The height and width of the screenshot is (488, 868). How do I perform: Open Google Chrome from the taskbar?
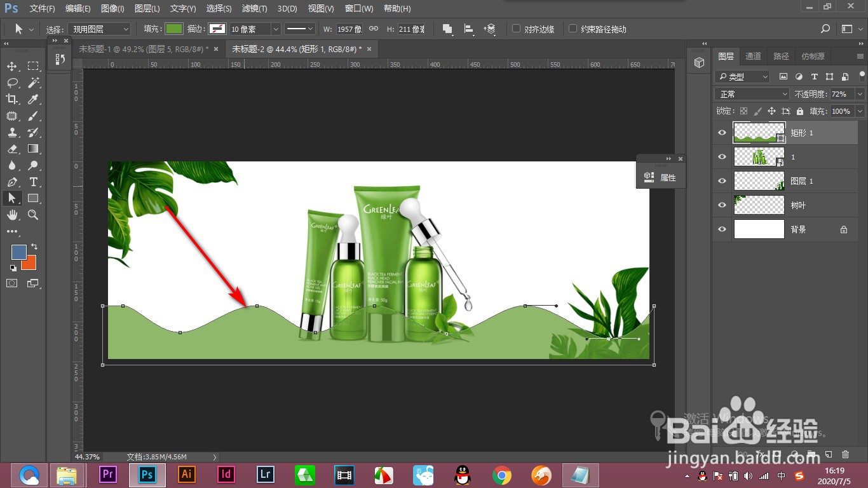[502, 475]
